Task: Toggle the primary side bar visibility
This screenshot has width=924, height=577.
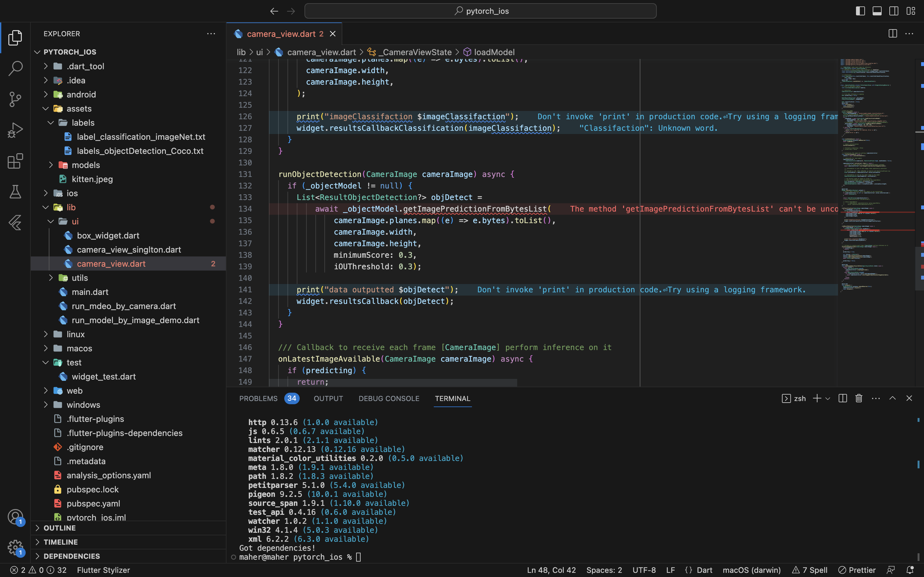Action: click(x=860, y=11)
